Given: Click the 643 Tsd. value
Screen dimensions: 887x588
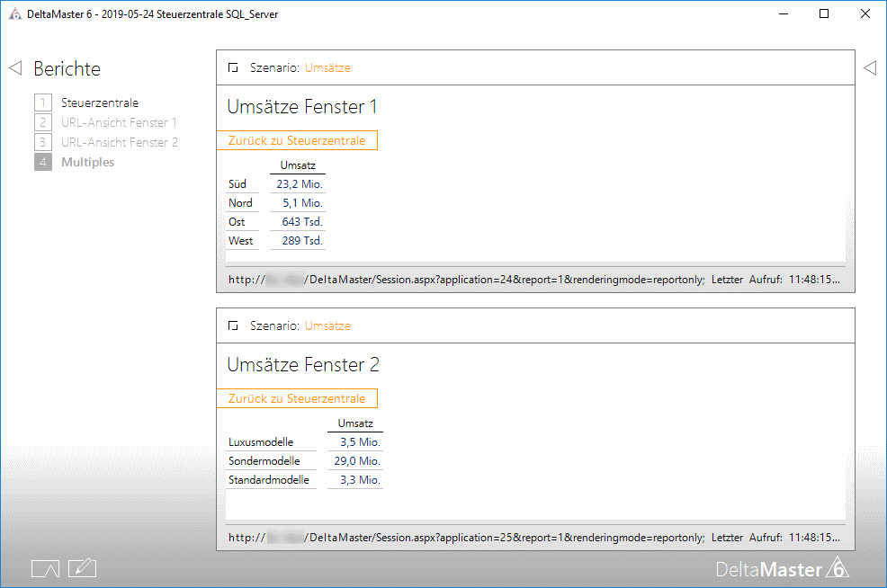Looking at the screenshot, I should pos(302,222).
